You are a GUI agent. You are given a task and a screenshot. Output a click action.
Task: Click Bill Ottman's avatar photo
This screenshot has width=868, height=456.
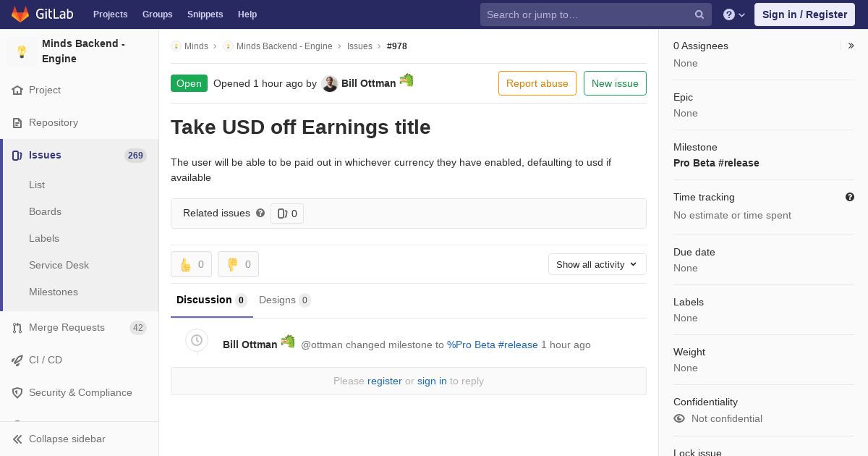[x=330, y=84]
